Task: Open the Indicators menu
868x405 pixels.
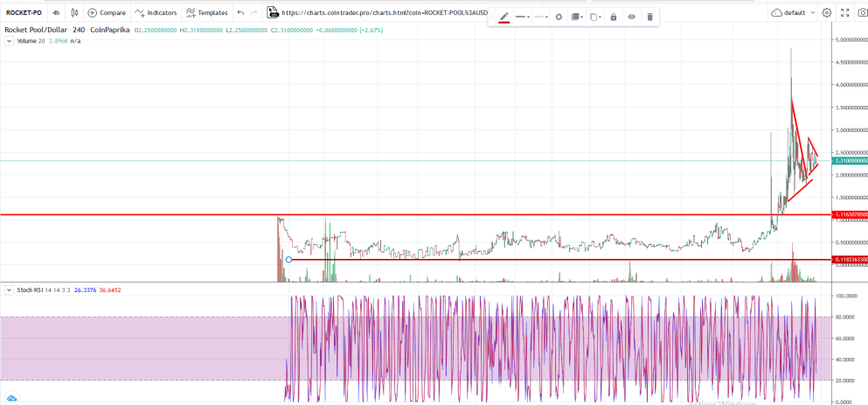Action: coord(156,13)
